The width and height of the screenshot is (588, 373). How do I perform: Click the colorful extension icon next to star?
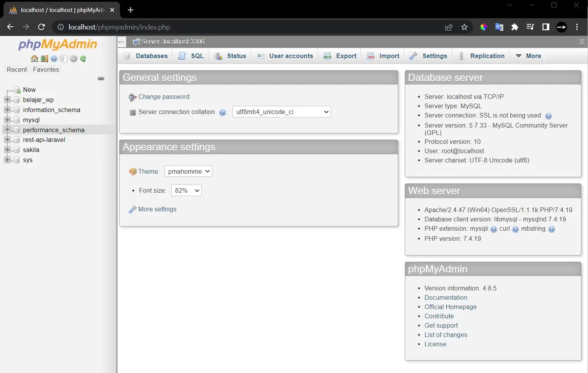coord(484,27)
